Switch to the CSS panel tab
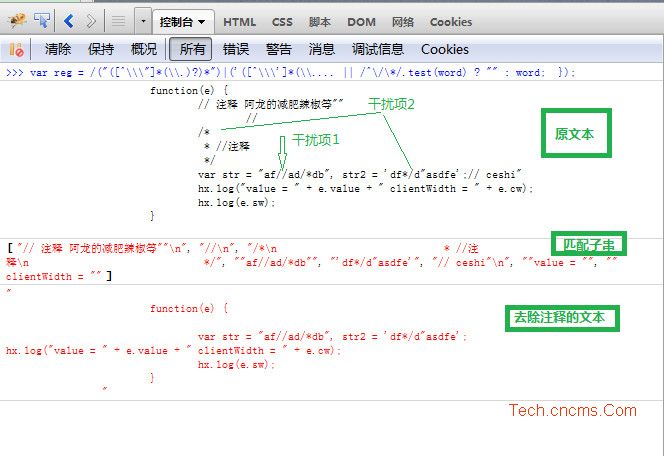This screenshot has width=664, height=456. click(x=283, y=21)
